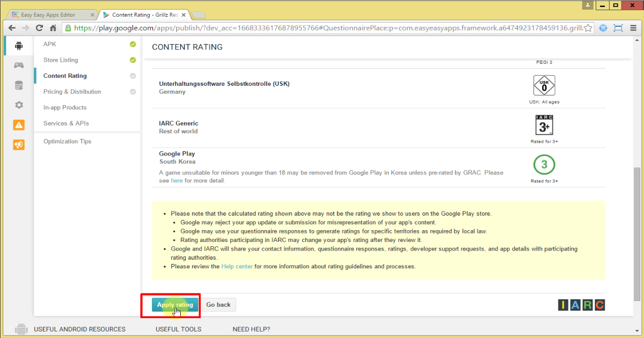Open Game Services via controller icon
The width and height of the screenshot is (644, 338).
pos(18,65)
